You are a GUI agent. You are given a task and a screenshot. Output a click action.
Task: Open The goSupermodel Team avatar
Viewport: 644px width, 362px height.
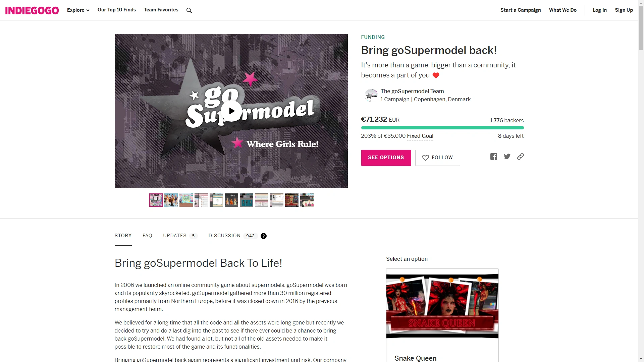click(x=371, y=95)
